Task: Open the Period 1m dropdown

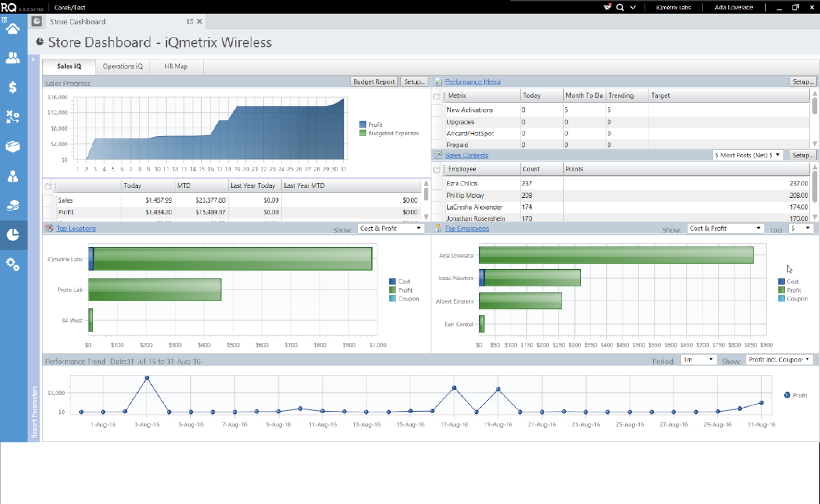Action: pyautogui.click(x=699, y=360)
